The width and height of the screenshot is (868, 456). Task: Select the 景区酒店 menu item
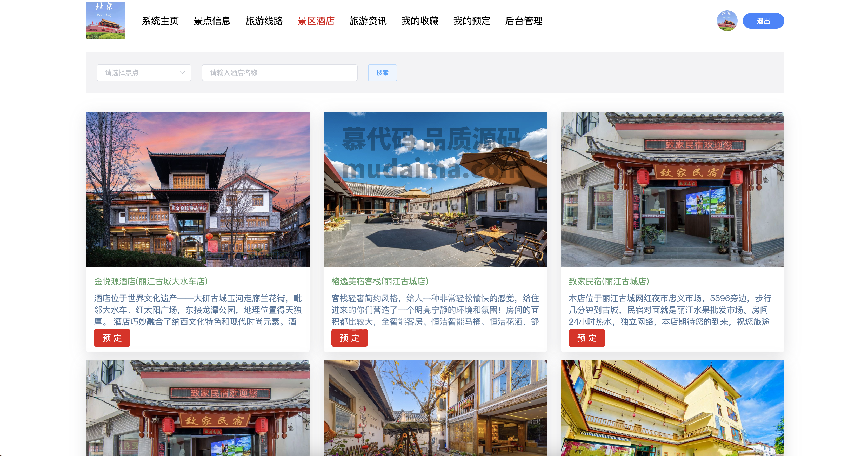click(316, 21)
